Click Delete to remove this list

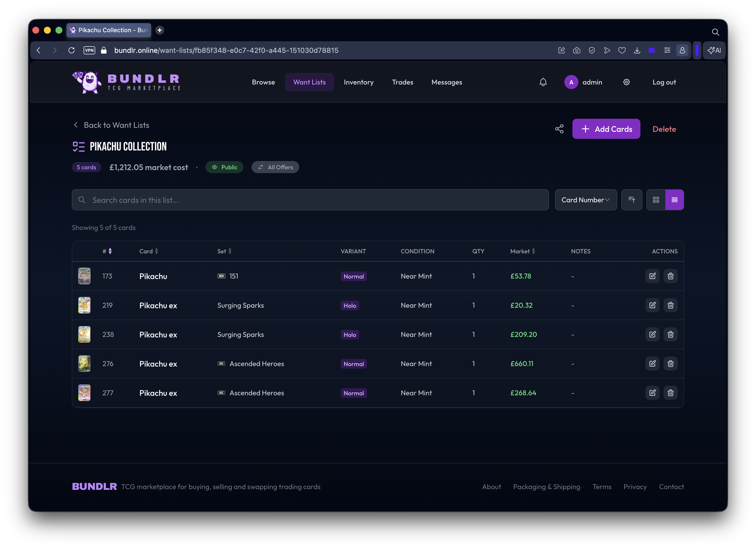664,129
